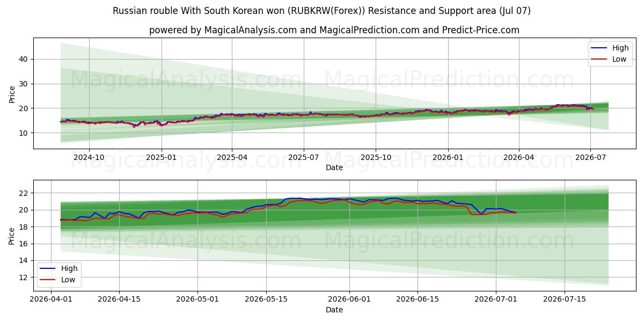
Task: Click 'High' in the upper chart legend
Action: 620,48
